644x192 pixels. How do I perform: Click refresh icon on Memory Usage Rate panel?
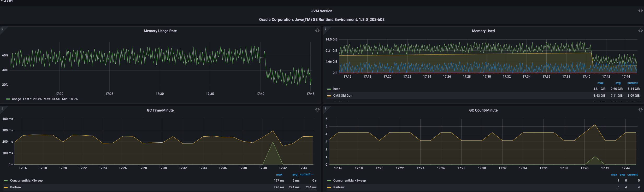point(317,30)
